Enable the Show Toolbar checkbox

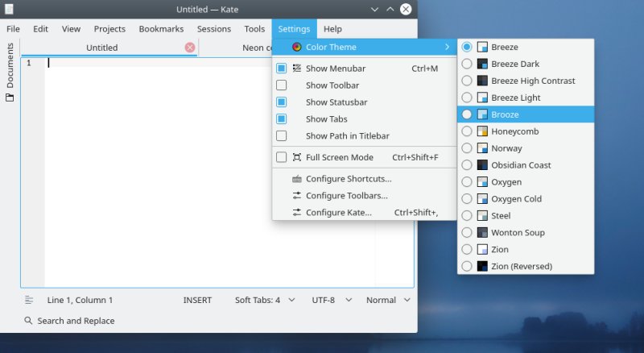(x=282, y=85)
